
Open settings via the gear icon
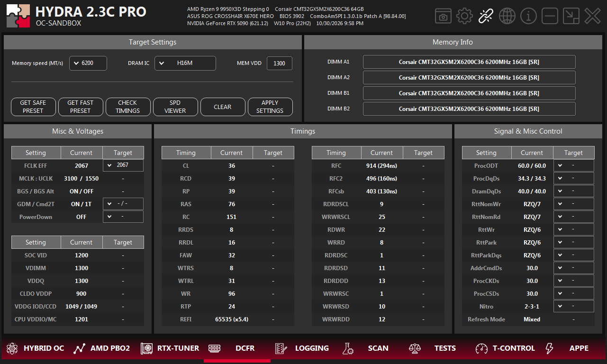(464, 16)
